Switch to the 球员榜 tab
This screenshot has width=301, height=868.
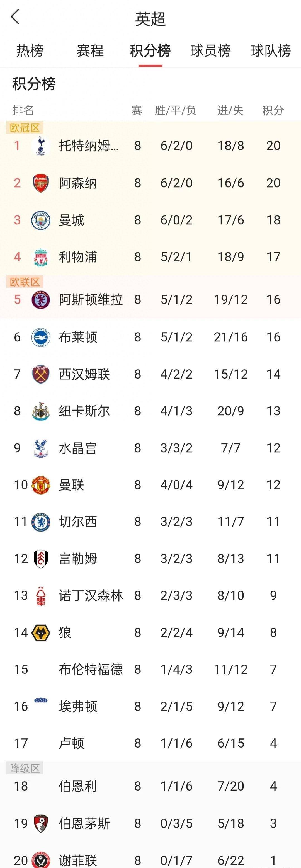coord(210,51)
